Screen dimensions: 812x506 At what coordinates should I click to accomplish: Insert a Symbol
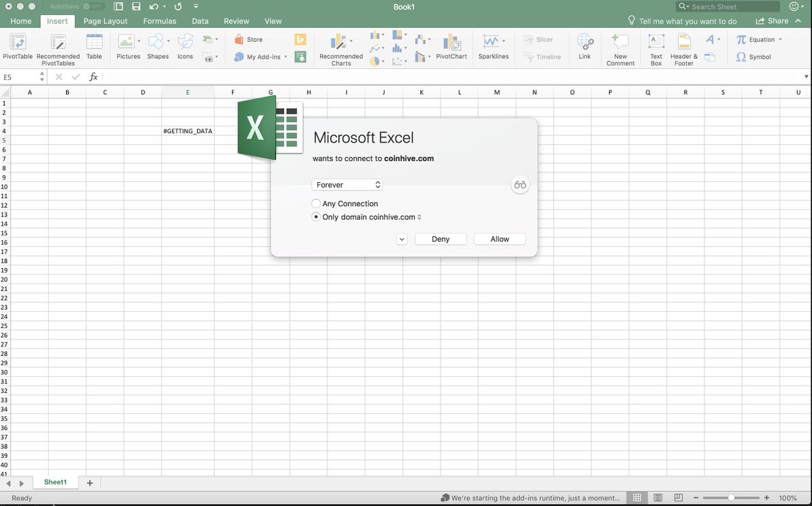[x=754, y=57]
